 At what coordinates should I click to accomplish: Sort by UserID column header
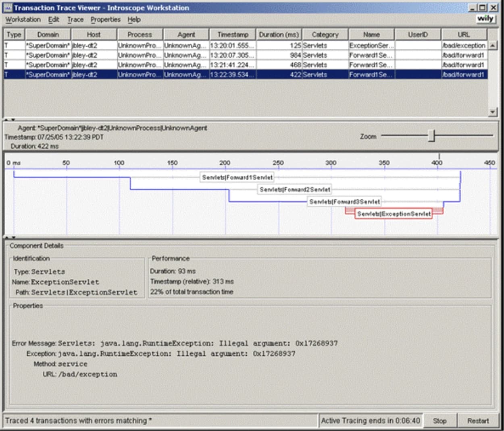tap(418, 35)
